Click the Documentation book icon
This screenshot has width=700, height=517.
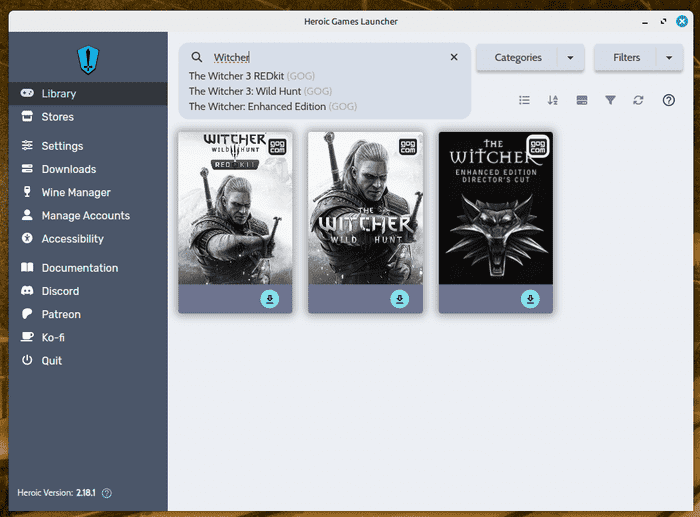(x=27, y=267)
